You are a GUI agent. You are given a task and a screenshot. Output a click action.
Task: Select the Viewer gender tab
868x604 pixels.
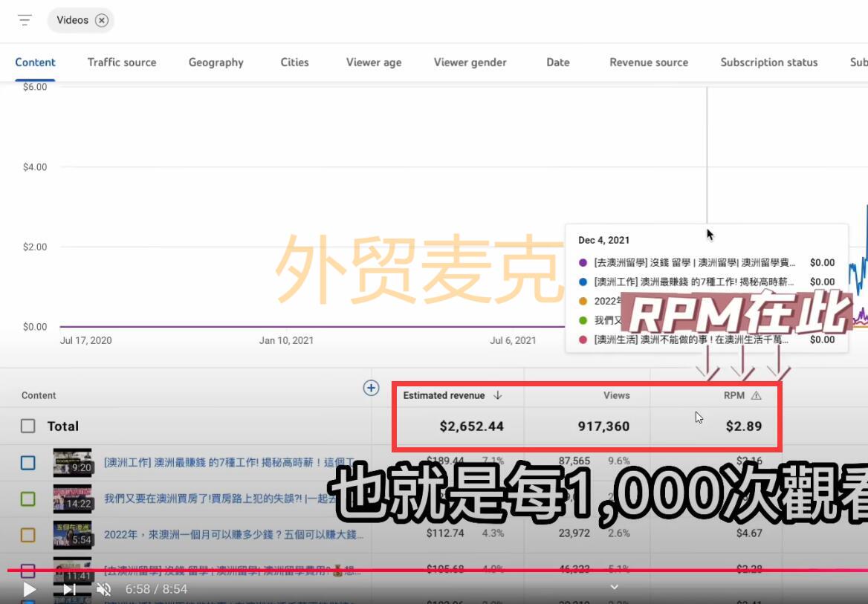(470, 62)
